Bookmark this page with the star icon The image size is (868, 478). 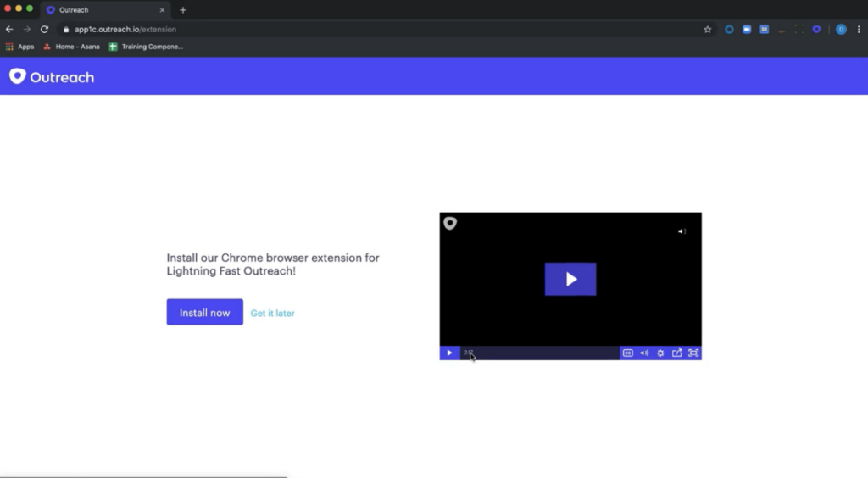pyautogui.click(x=708, y=30)
